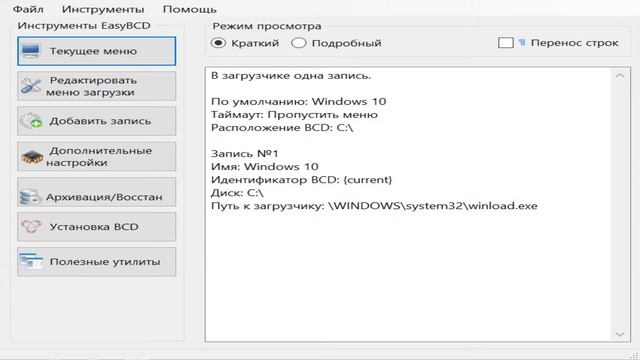
Task: Click the line 'Диск: C:\'
Action: [x=237, y=193]
